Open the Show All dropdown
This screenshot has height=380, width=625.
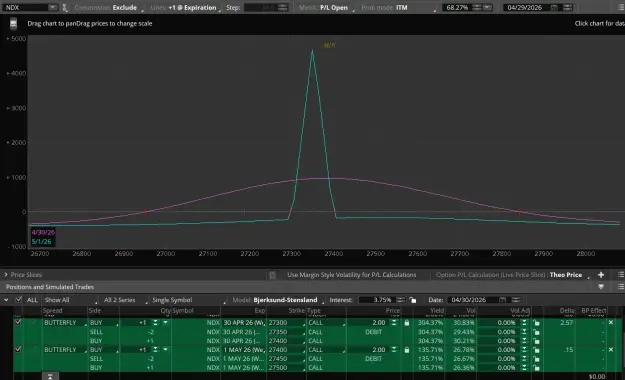(70, 300)
